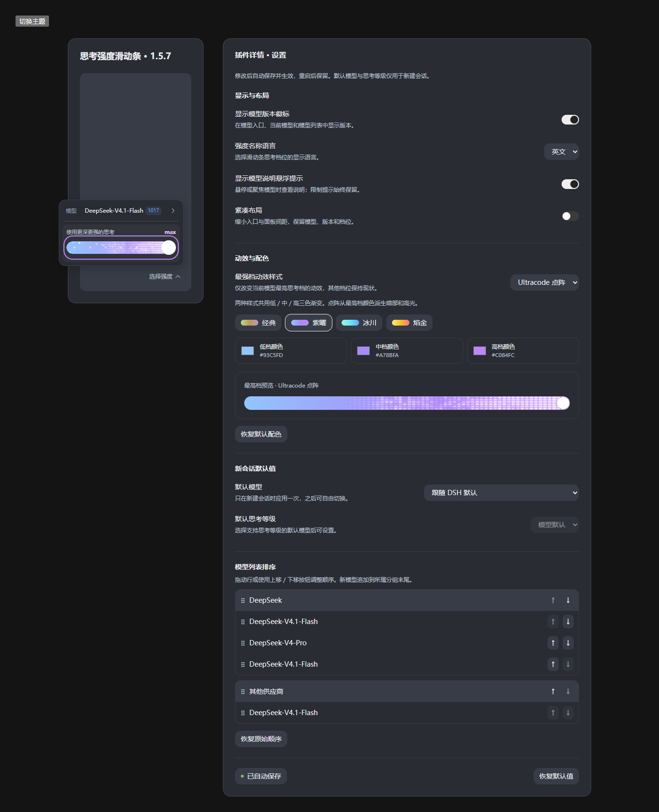Image resolution: width=659 pixels, height=812 pixels.
Task: Click the drag handle of 其他供应商 group
Action: (x=243, y=692)
